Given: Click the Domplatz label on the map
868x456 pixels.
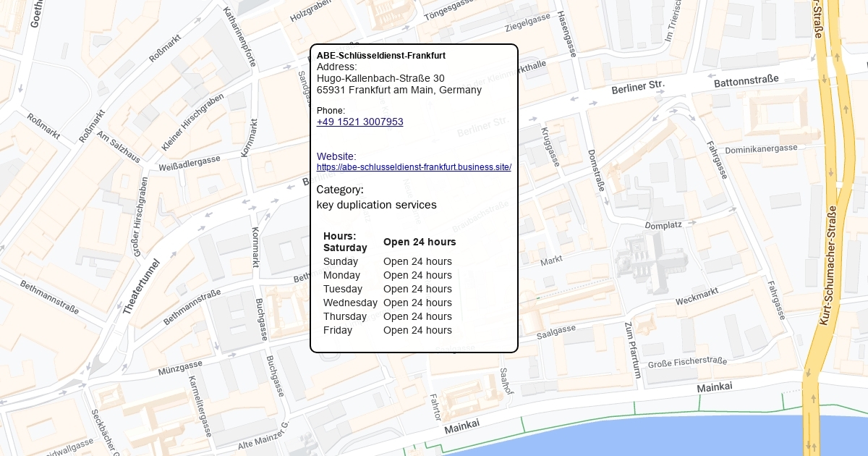Looking at the screenshot, I should tap(663, 225).
